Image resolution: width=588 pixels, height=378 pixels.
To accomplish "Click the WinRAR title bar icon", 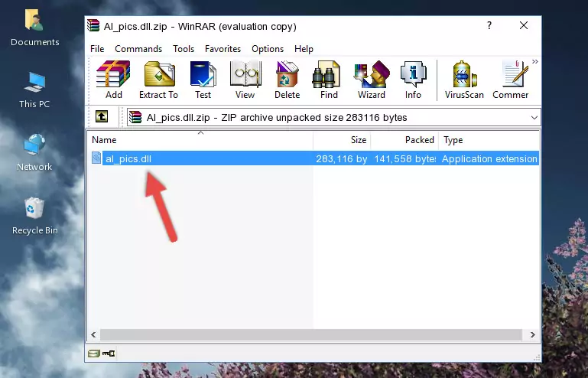I will [93, 25].
